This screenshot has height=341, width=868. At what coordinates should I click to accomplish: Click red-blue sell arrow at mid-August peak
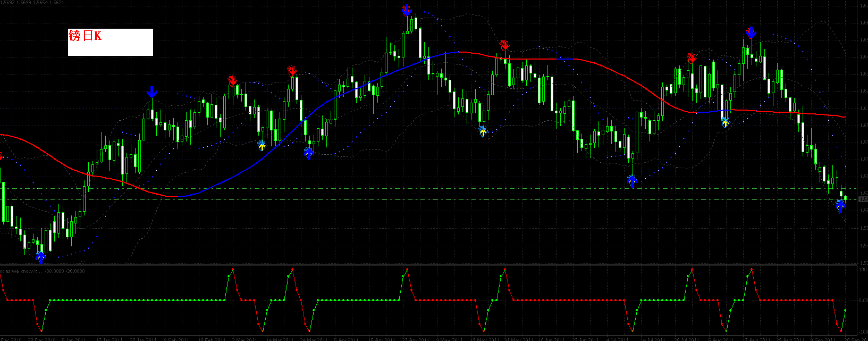(x=751, y=32)
